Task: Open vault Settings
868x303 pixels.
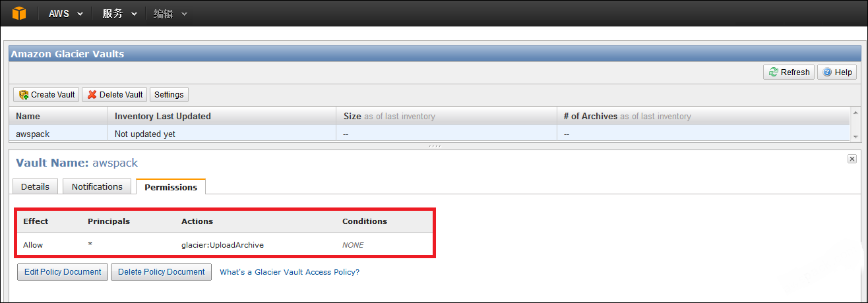Action: coord(169,94)
